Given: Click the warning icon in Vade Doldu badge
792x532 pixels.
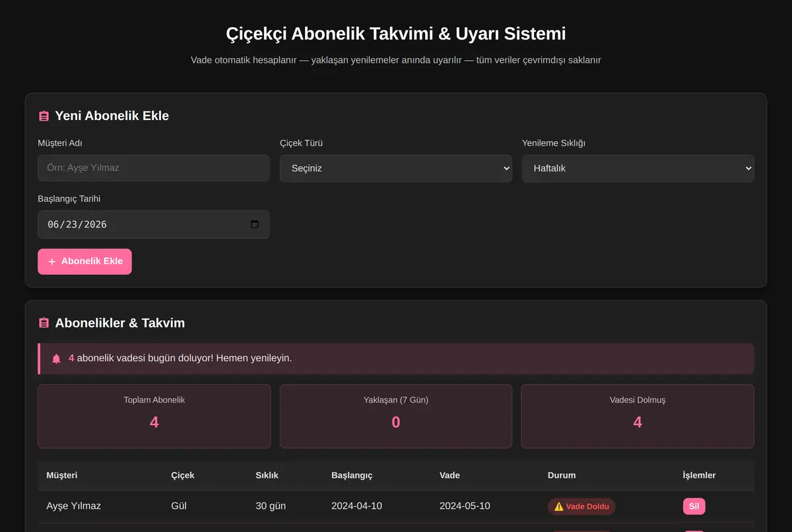Looking at the screenshot, I should [558, 507].
